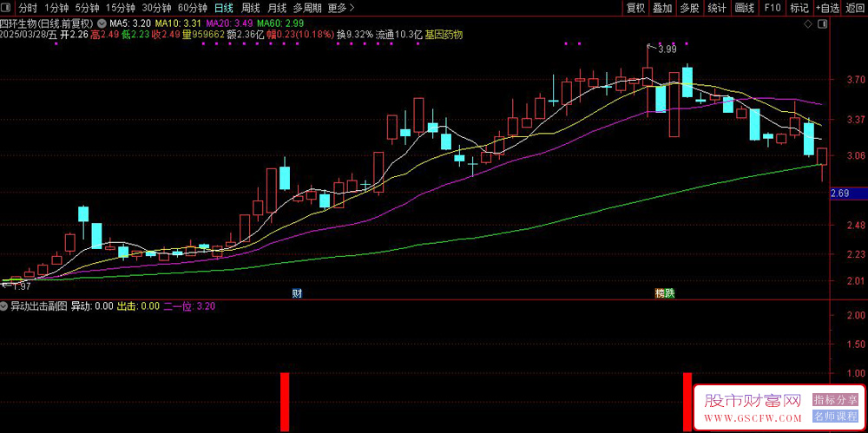Click the 2.69 price marker on axis
This screenshot has width=868, height=433.
click(x=849, y=194)
